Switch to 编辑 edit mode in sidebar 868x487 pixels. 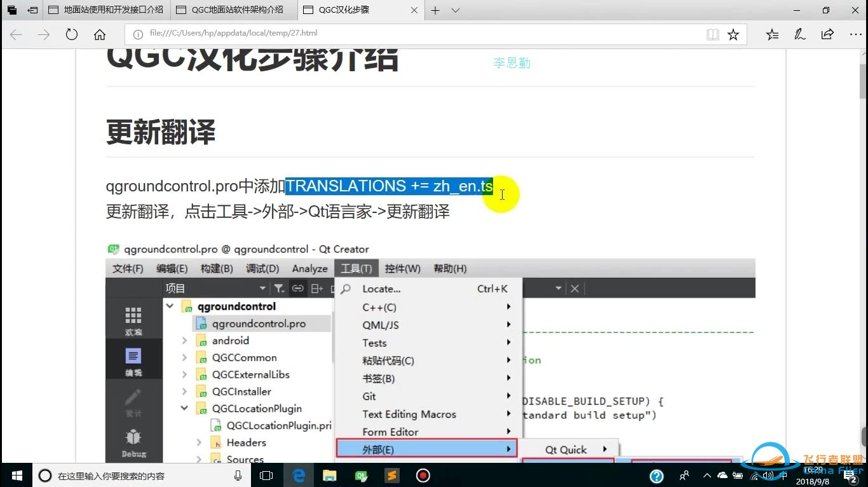click(133, 361)
